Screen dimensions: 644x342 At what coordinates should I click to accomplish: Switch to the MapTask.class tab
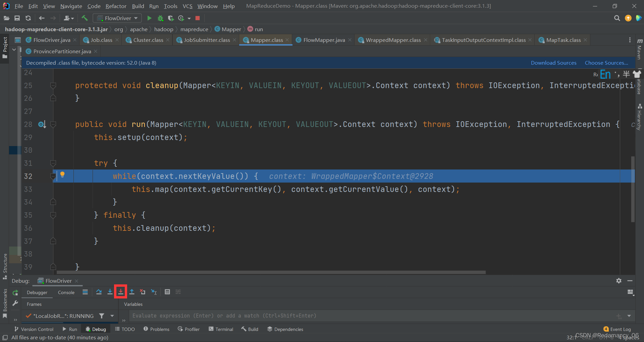coord(563,40)
